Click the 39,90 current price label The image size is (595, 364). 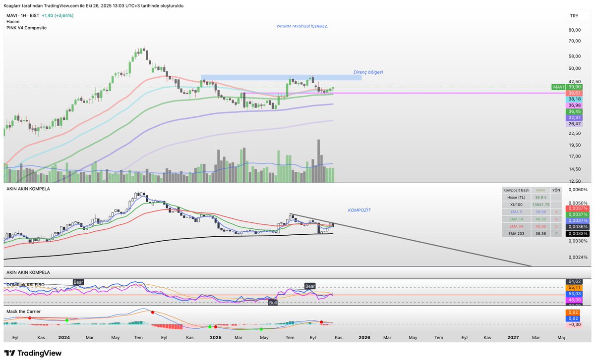(x=574, y=87)
